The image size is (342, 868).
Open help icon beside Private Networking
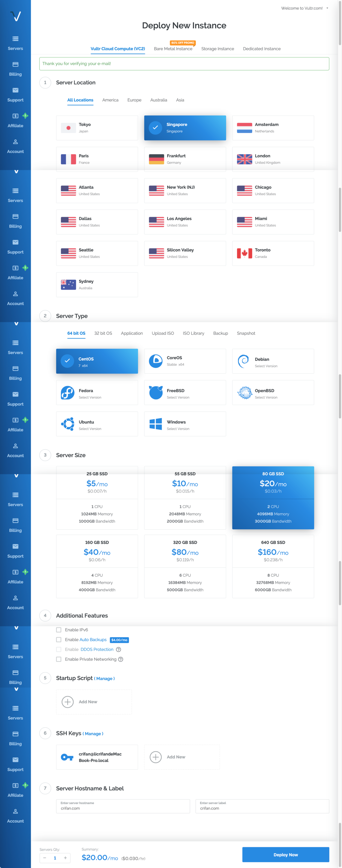[x=121, y=659]
